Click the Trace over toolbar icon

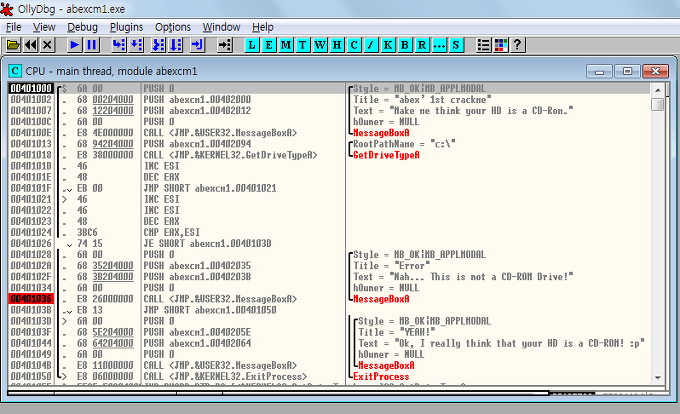(x=176, y=45)
